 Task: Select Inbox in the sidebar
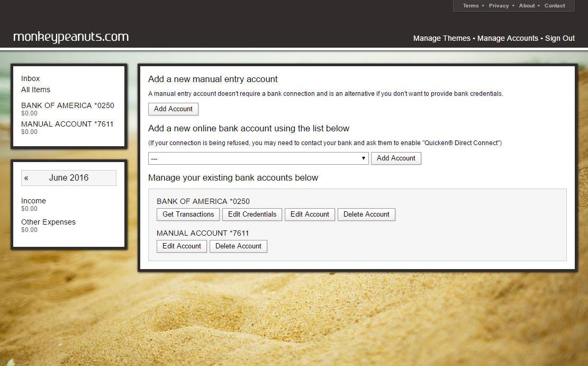[31, 78]
